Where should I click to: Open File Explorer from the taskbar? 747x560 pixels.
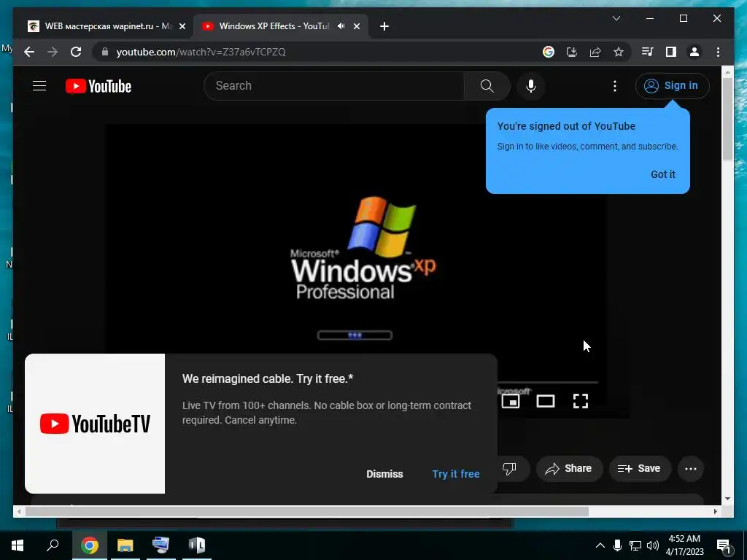point(125,545)
